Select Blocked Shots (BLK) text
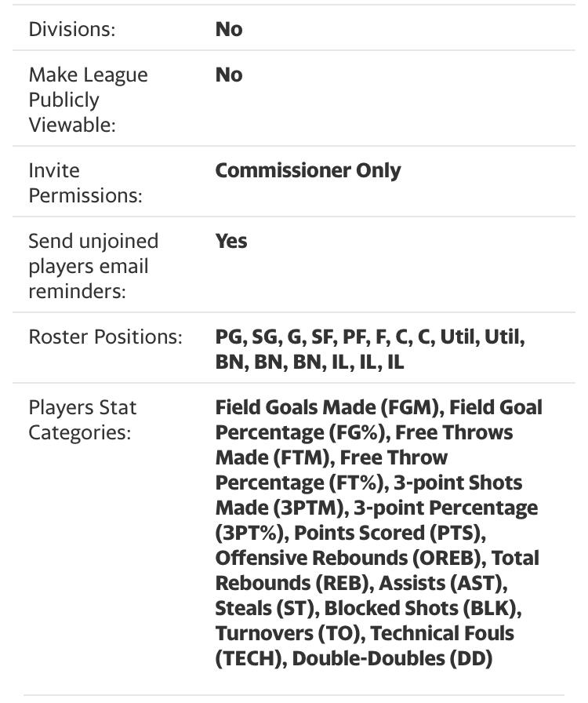The width and height of the screenshot is (588, 703). point(422,608)
